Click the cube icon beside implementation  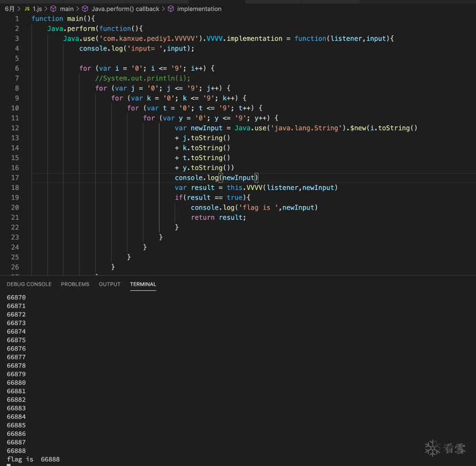171,9
